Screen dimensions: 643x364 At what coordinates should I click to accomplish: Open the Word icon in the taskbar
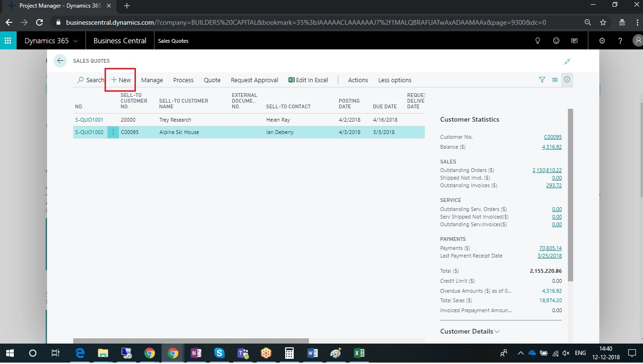coord(312,353)
